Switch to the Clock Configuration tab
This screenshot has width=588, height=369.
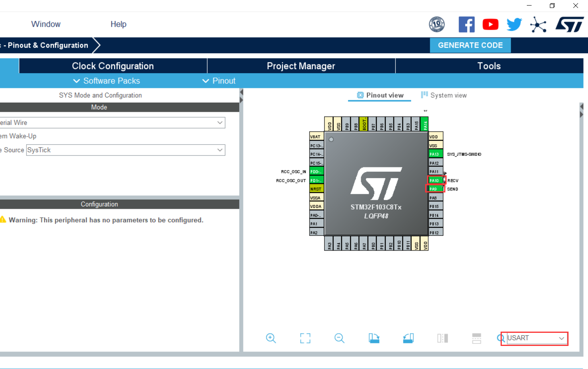point(113,66)
